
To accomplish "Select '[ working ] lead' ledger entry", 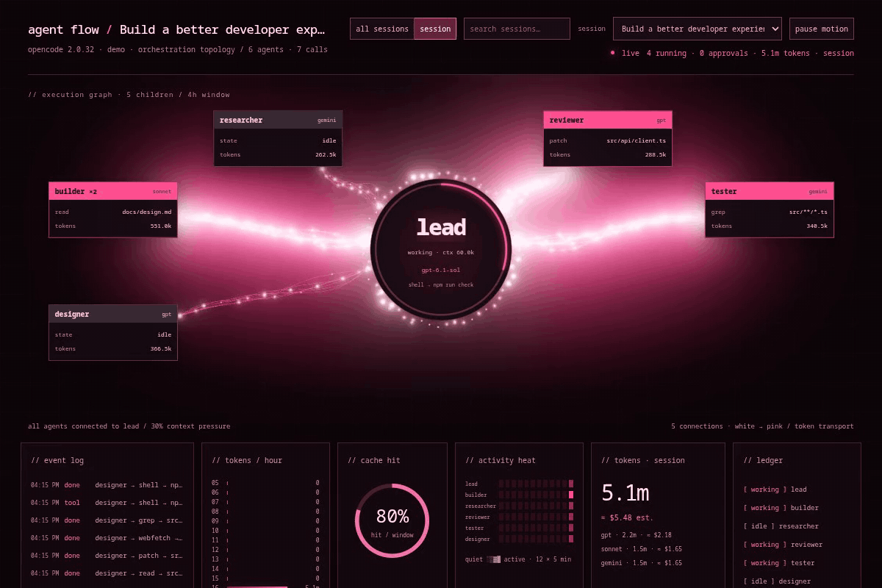I will point(775,490).
